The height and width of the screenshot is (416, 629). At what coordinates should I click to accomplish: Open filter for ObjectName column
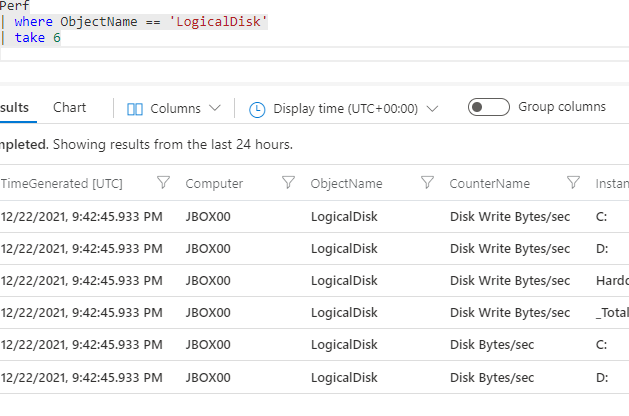tap(427, 183)
